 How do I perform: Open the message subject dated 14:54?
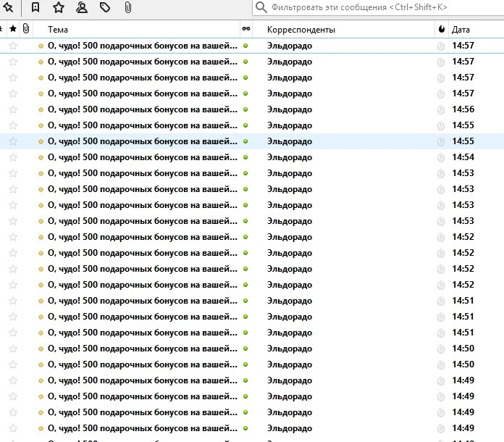tap(143, 157)
